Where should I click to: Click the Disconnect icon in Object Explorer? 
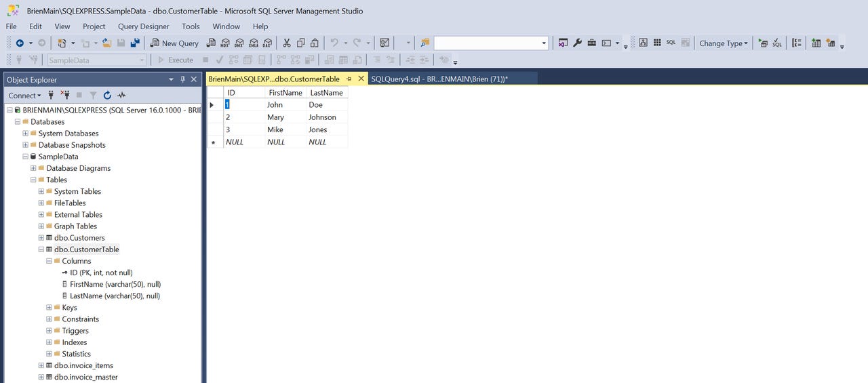65,96
